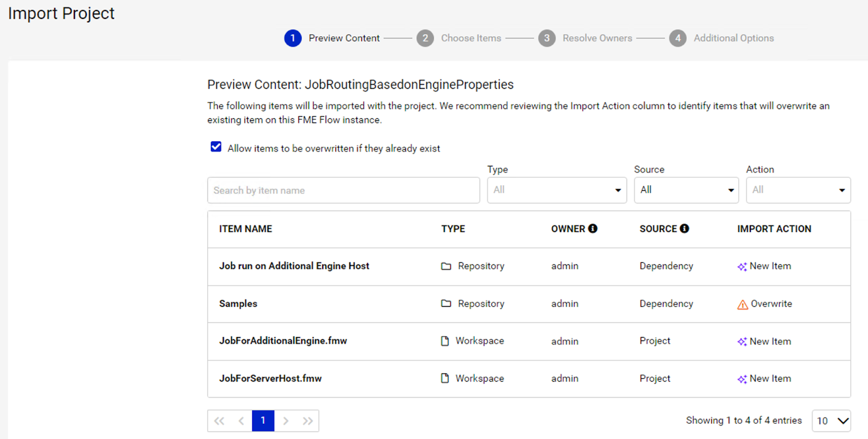Viewport: 868px width, 439px height.
Task: Go to next page arrow
Action: pyautogui.click(x=285, y=421)
